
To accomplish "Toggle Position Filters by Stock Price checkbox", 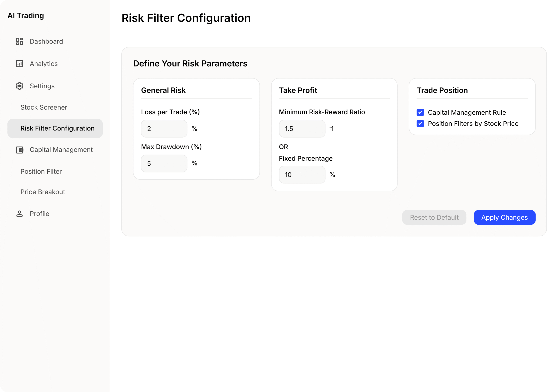I will coord(420,124).
